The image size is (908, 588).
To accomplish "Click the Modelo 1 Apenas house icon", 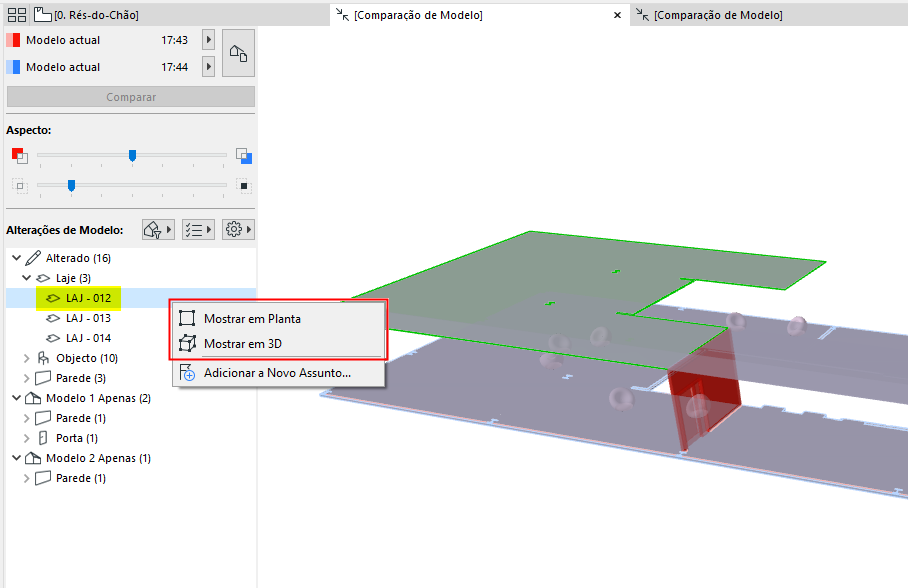I will pos(33,398).
